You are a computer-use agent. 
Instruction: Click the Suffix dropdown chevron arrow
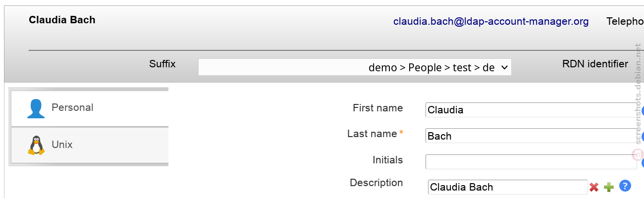(504, 67)
